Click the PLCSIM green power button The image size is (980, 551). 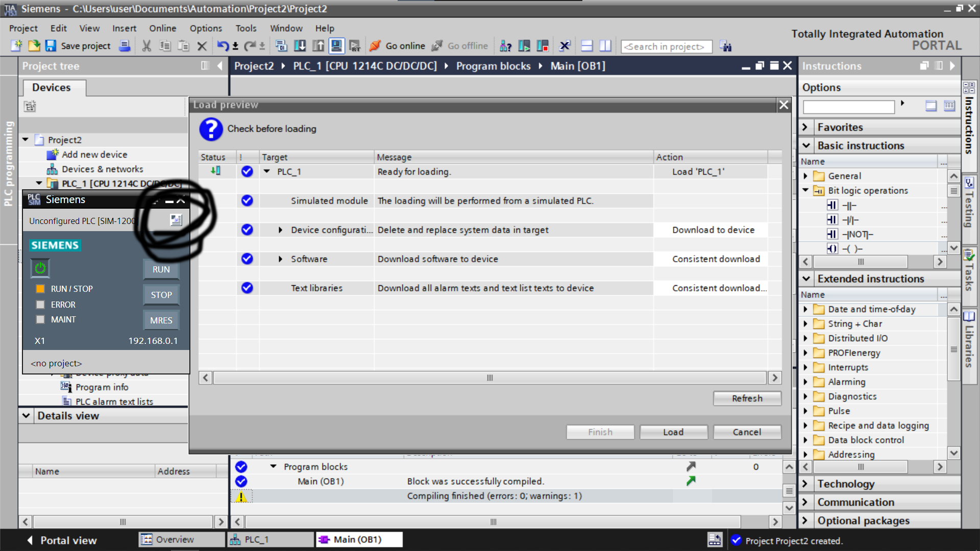[40, 268]
